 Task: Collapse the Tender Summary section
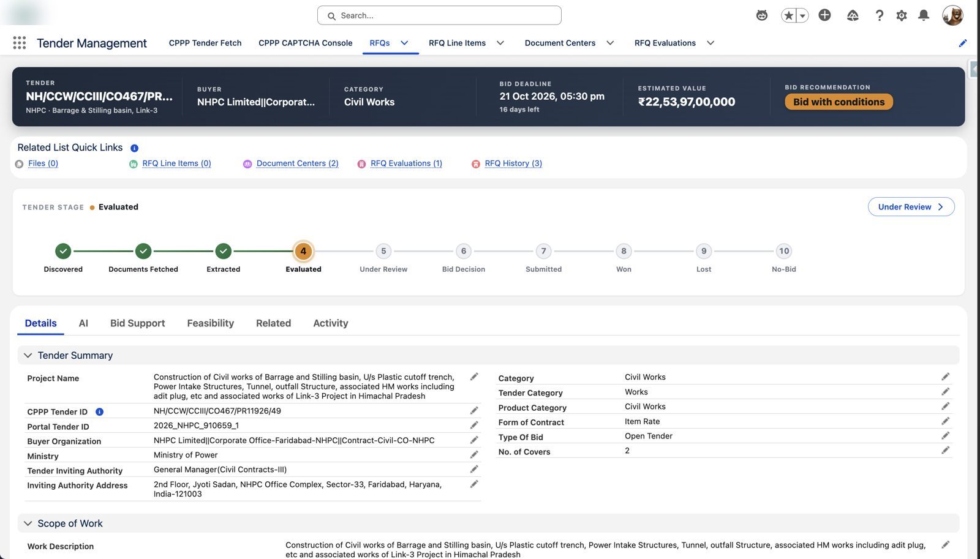(x=28, y=356)
